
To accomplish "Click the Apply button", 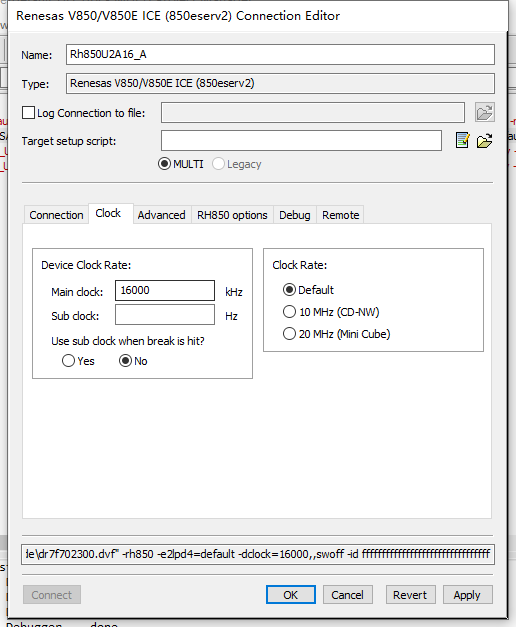I will tap(468, 595).
